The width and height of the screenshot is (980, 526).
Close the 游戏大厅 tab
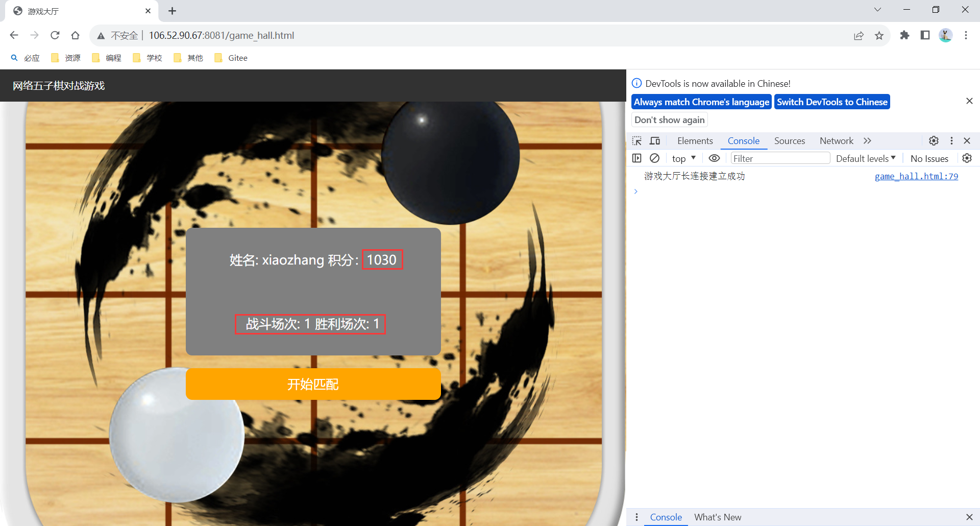coord(148,11)
